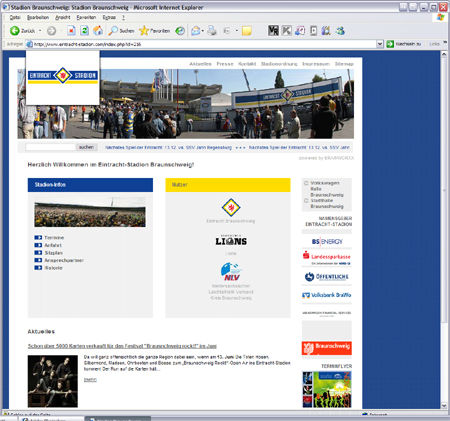Screen dimensions: 450x421
Task: Click the stadium crowd thumbnail in Stadion-Infos
Action: coord(90,212)
